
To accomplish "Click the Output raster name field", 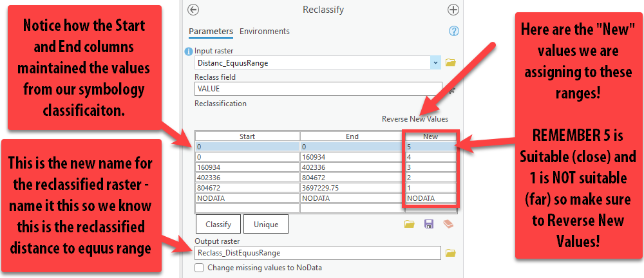I will pos(318,253).
